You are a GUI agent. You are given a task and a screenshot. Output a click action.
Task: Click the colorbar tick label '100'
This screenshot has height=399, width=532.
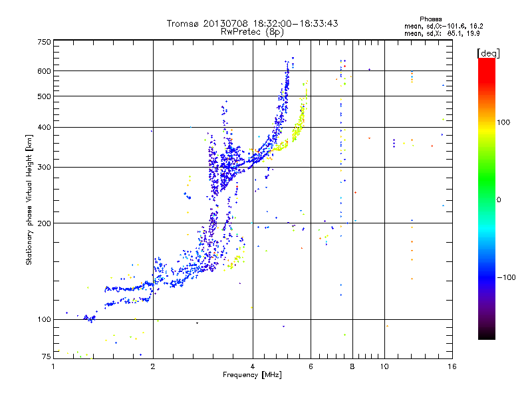pos(503,122)
